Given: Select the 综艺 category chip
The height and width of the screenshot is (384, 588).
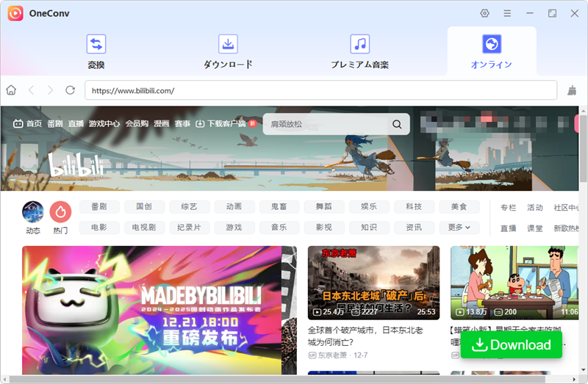Looking at the screenshot, I should (190, 206).
